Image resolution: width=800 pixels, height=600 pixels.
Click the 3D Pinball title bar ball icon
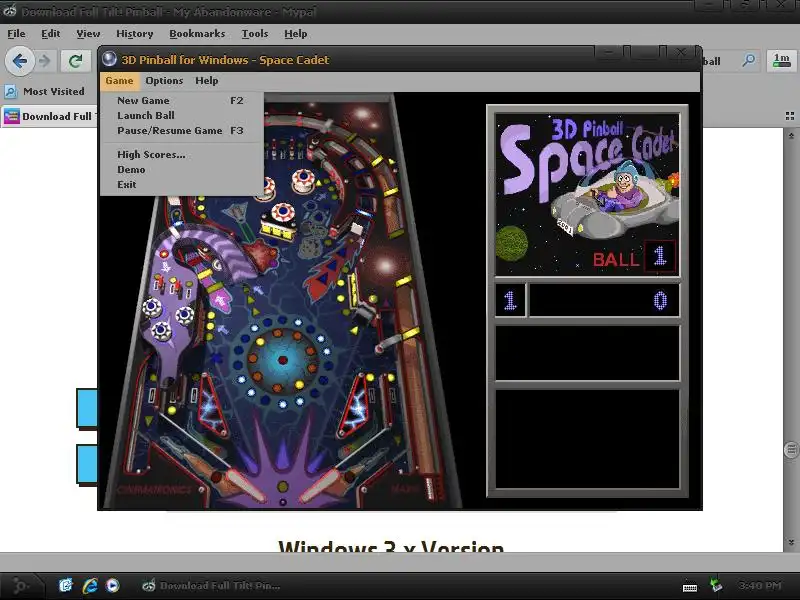point(109,59)
